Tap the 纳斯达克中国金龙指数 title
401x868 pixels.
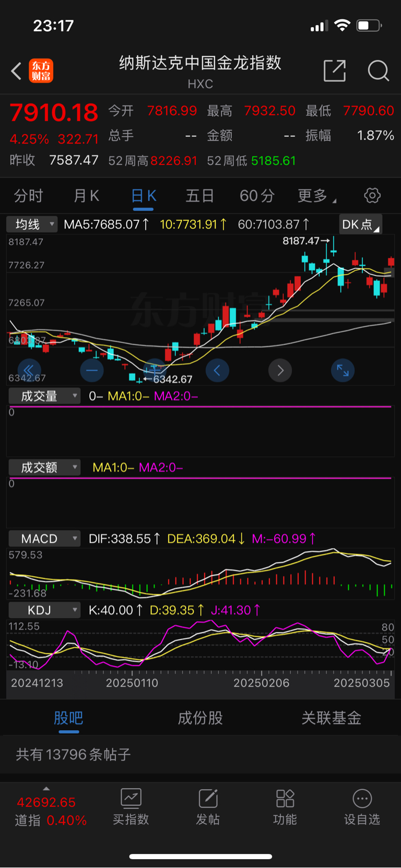click(x=200, y=63)
